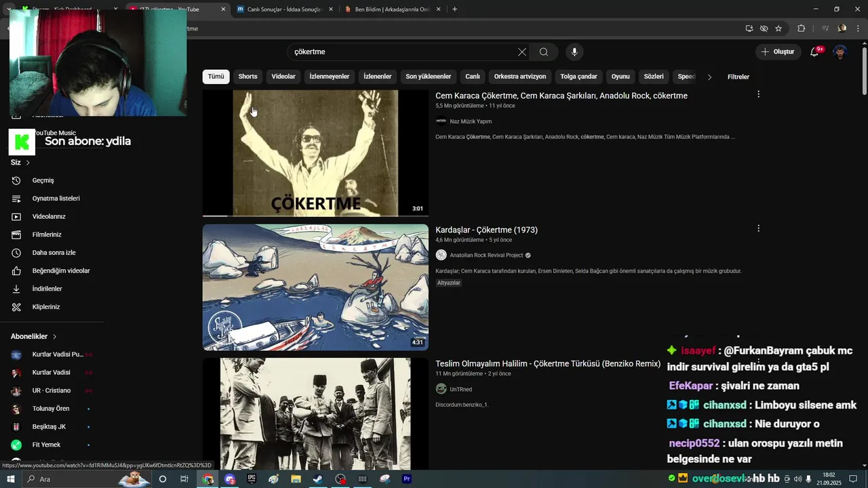Select the Sözleri filter chip
The height and width of the screenshot is (488, 868).
(x=654, y=77)
